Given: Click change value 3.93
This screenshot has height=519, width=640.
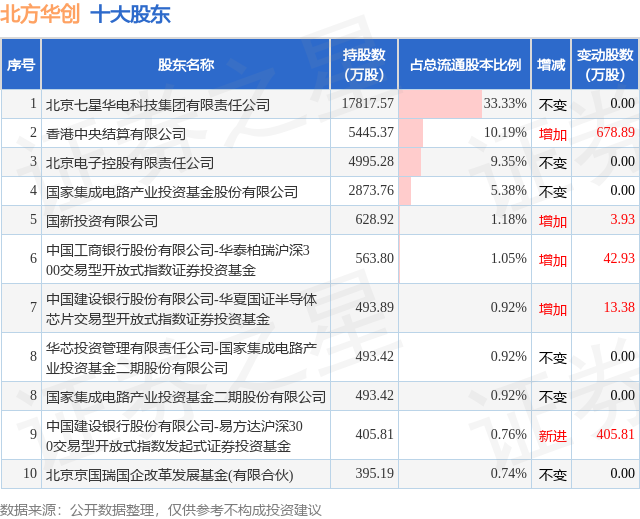Looking at the screenshot, I should pos(622,220).
